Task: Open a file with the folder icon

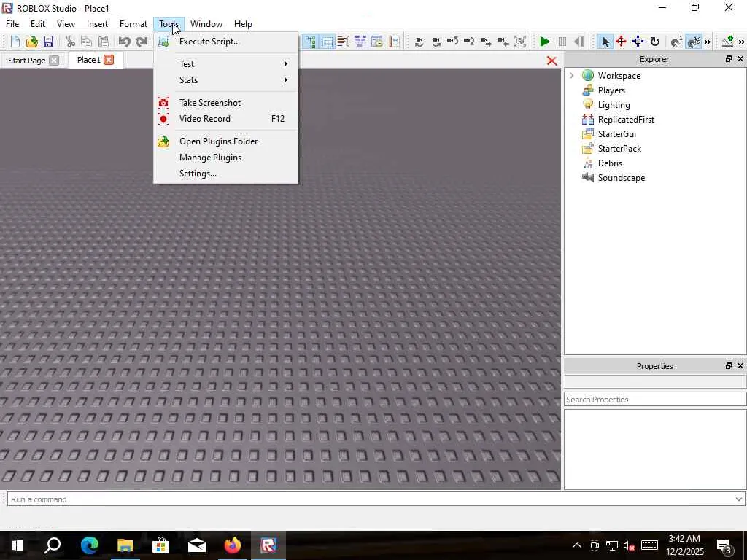Action: [x=31, y=42]
